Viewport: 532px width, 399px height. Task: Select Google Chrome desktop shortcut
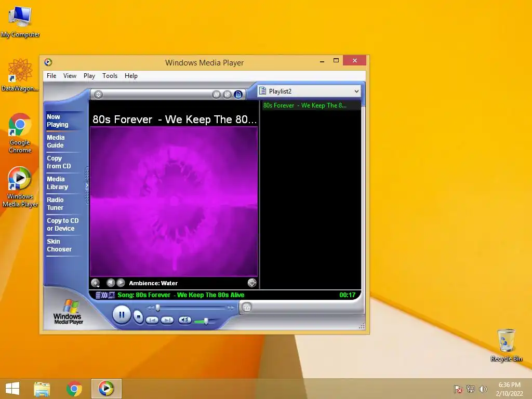point(20,133)
